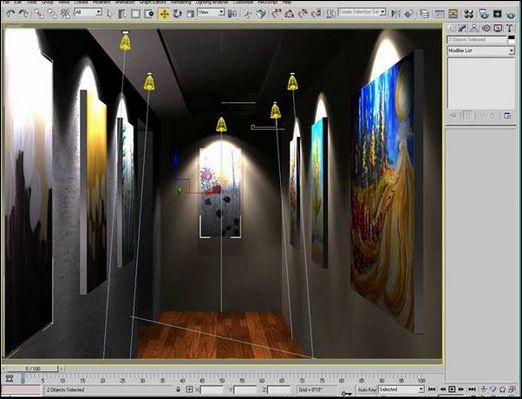The height and width of the screenshot is (399, 522).
Task: Switch to the Utilities command panel tab
Action: pyautogui.click(x=509, y=28)
